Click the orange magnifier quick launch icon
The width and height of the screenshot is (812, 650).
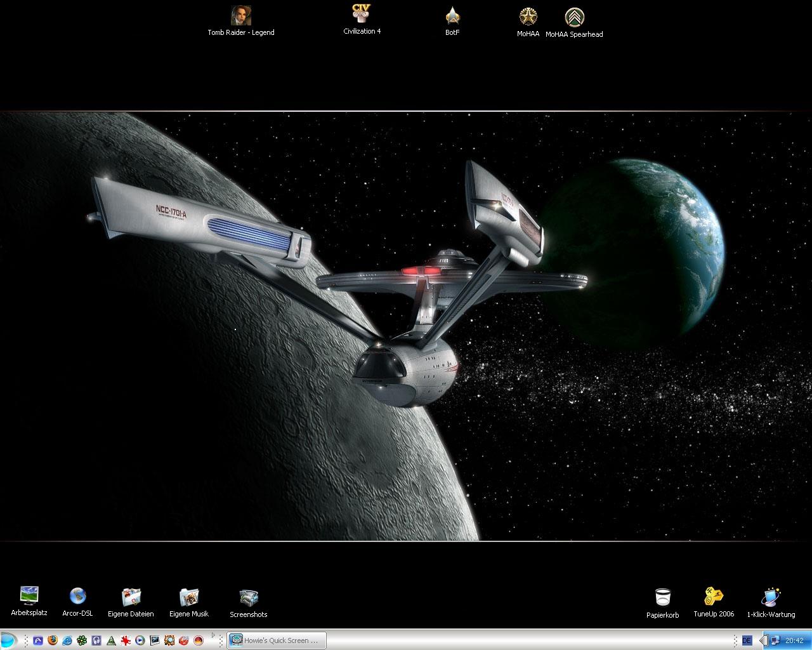click(x=169, y=640)
